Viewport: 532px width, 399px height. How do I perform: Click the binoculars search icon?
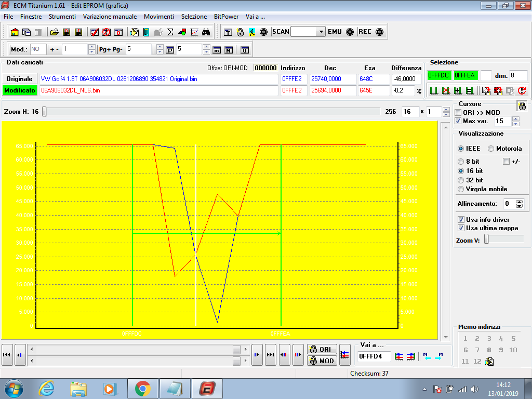(206, 32)
